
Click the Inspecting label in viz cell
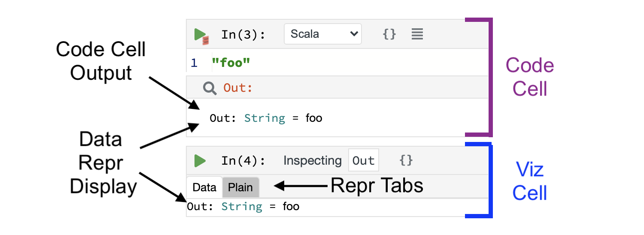(312, 161)
